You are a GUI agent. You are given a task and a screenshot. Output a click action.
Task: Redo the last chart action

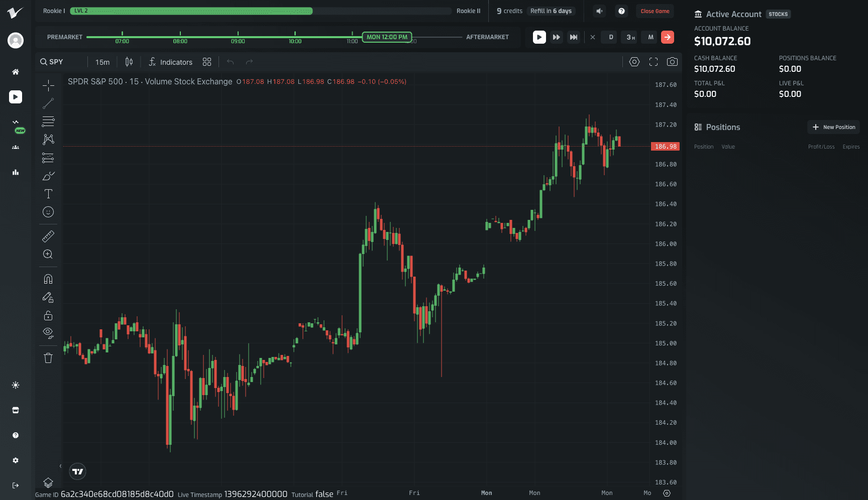(x=250, y=62)
